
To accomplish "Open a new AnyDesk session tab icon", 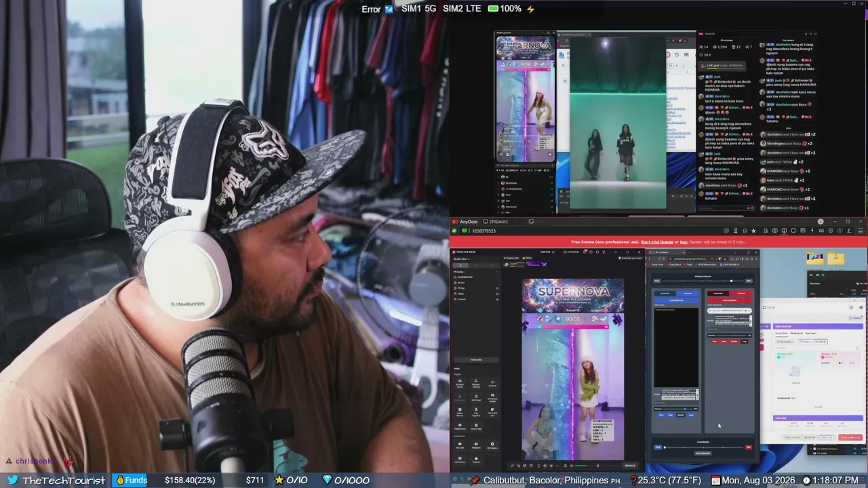I will (531, 222).
